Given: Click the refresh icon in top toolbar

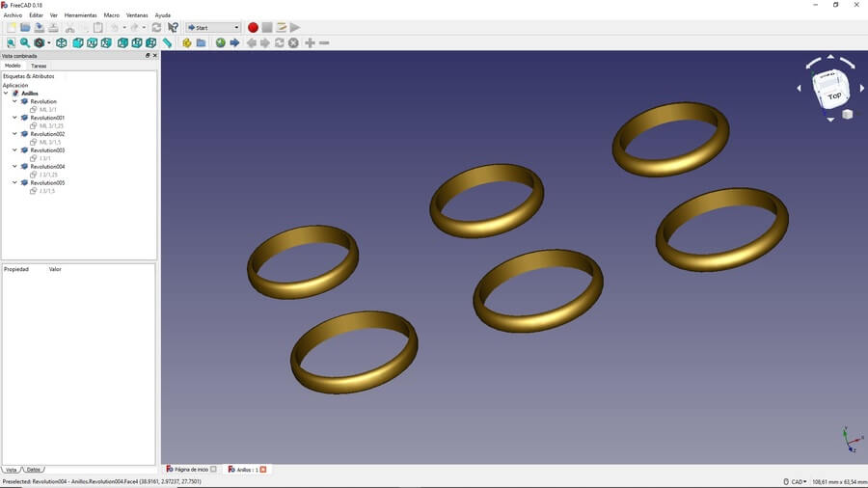Looking at the screenshot, I should tap(156, 28).
